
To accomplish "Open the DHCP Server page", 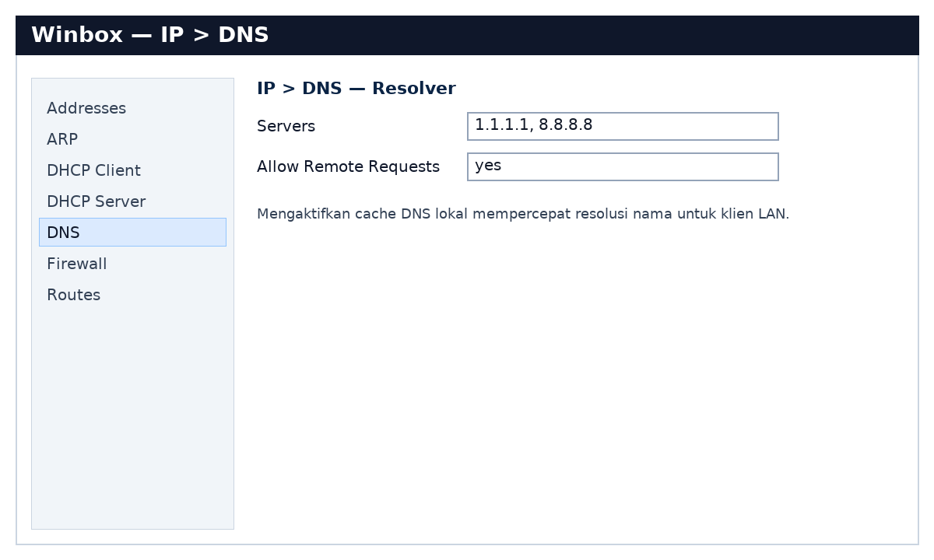I will pos(97,201).
